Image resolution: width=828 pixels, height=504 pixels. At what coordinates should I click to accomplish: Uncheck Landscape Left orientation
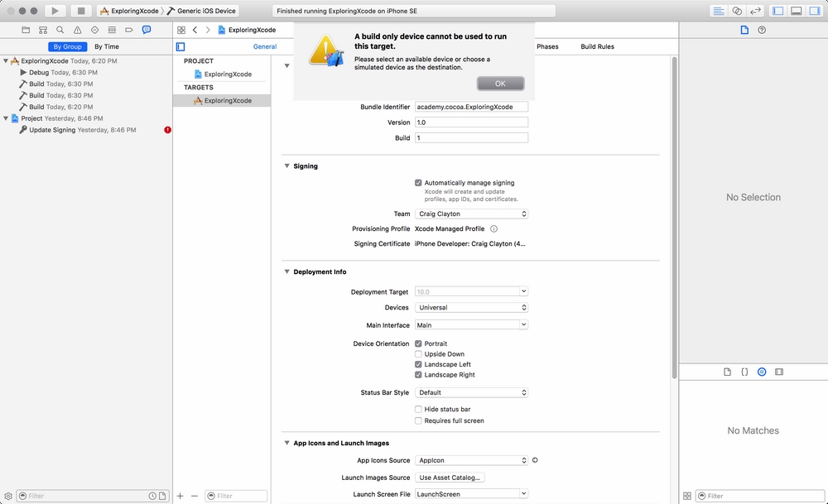coord(418,365)
